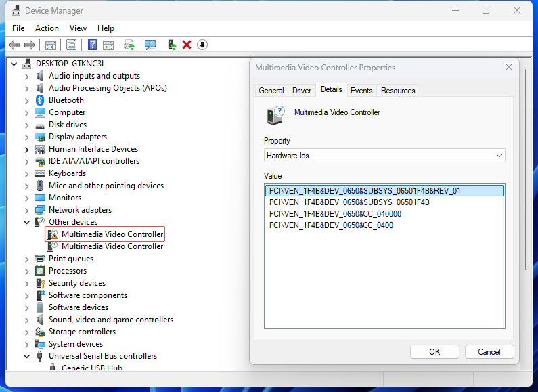This screenshot has width=538, height=392.
Task: Click the red X Uninstall device icon
Action: click(187, 45)
